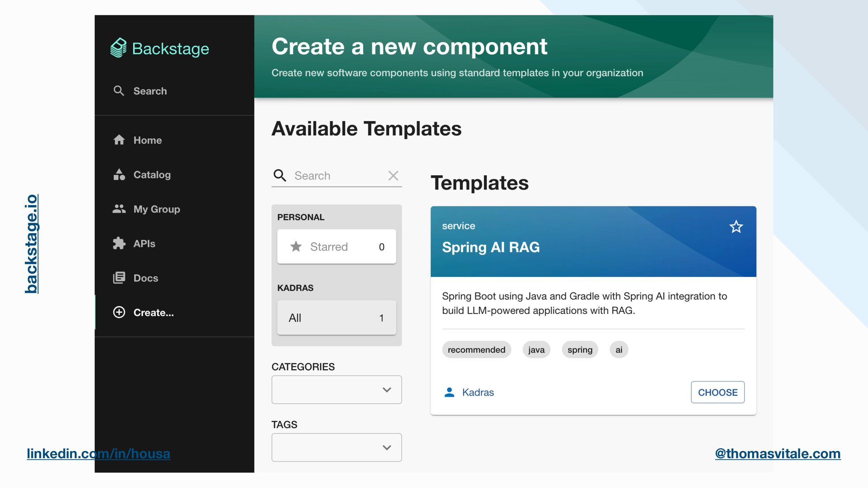Open the Kadras owner link
Screen dimensions: 868x488
[x=477, y=392]
